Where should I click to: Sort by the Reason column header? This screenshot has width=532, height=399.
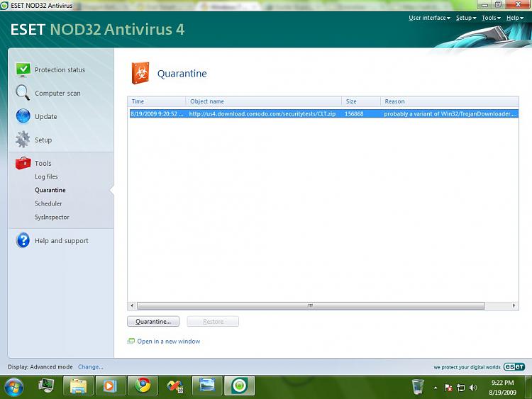coord(450,101)
